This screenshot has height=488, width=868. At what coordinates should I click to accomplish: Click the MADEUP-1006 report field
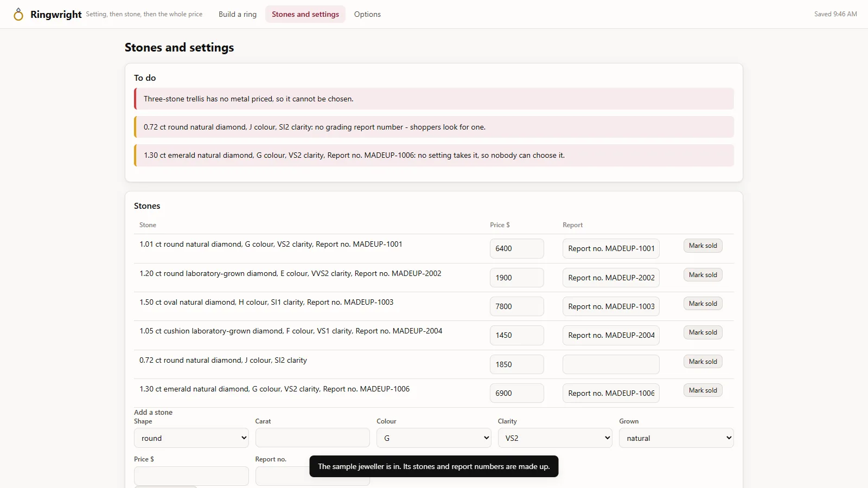[x=611, y=393]
